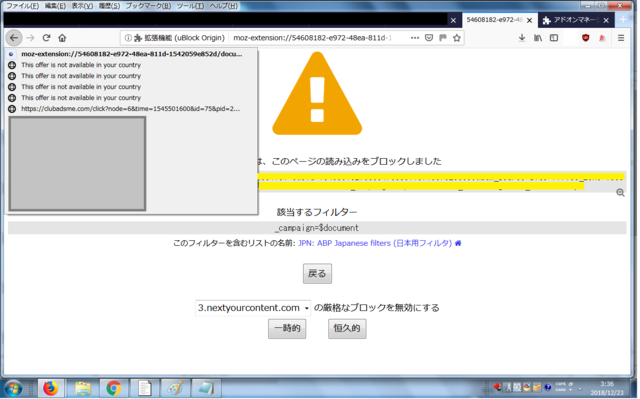Close the redacted first tab
This screenshot has height=399, width=640.
pyautogui.click(x=453, y=20)
